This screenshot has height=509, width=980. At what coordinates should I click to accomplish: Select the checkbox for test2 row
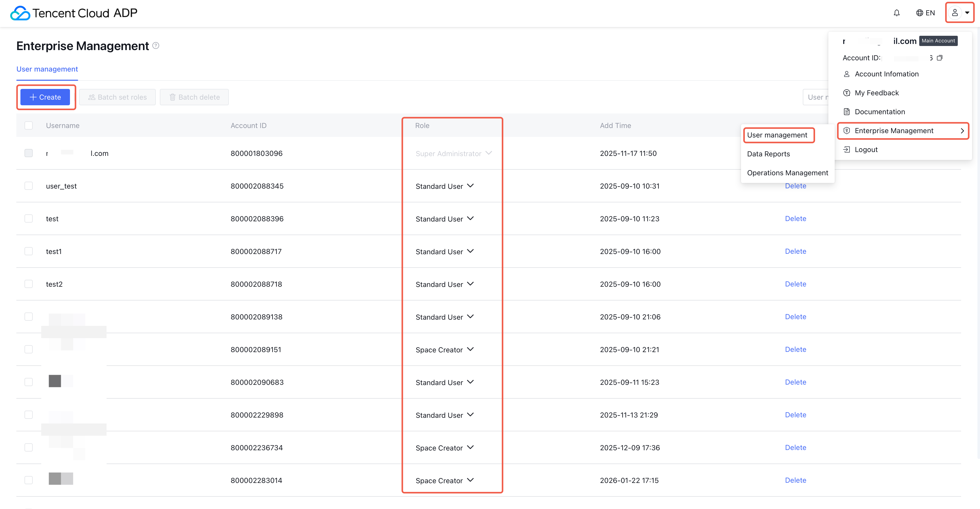(29, 284)
